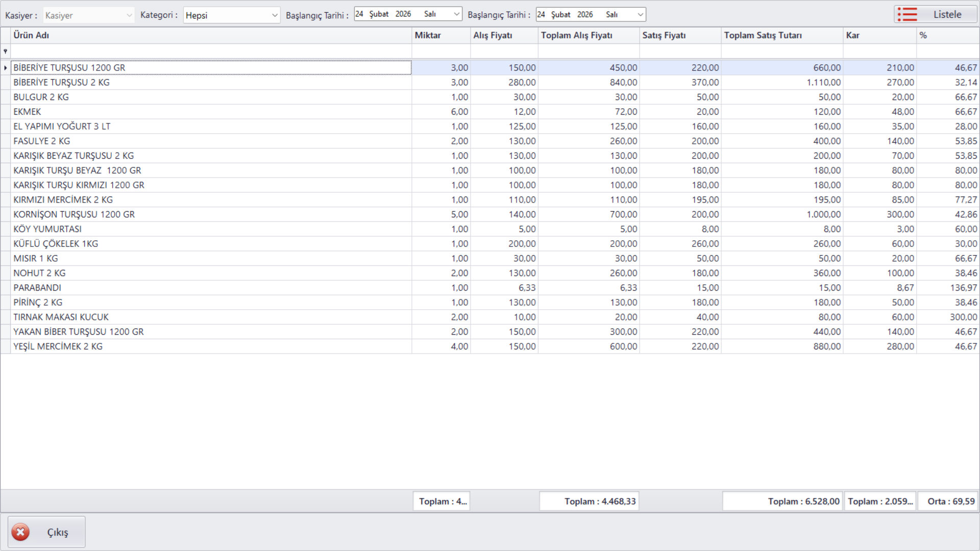Viewport: 980px width, 551px height.
Task: Click the filter row funnel icon
Action: (x=6, y=51)
